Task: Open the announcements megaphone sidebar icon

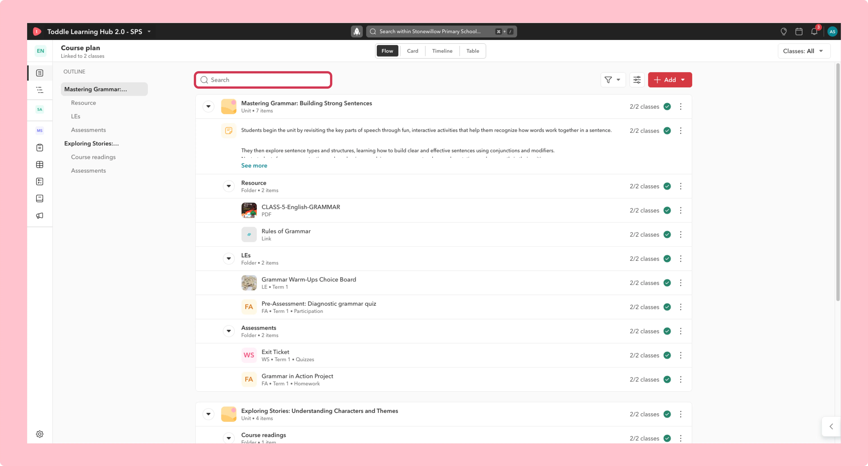Action: (x=40, y=215)
